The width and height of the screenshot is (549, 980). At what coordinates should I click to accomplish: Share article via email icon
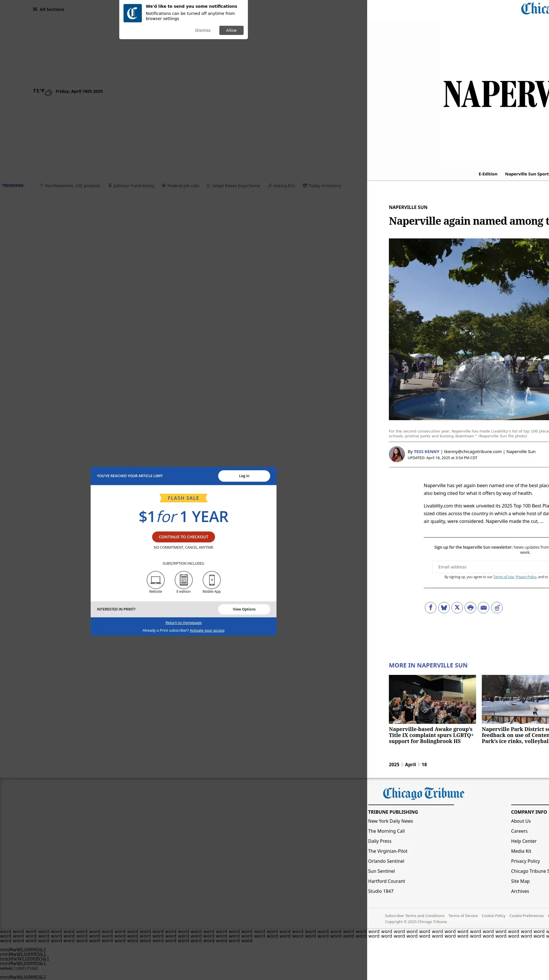click(x=484, y=608)
